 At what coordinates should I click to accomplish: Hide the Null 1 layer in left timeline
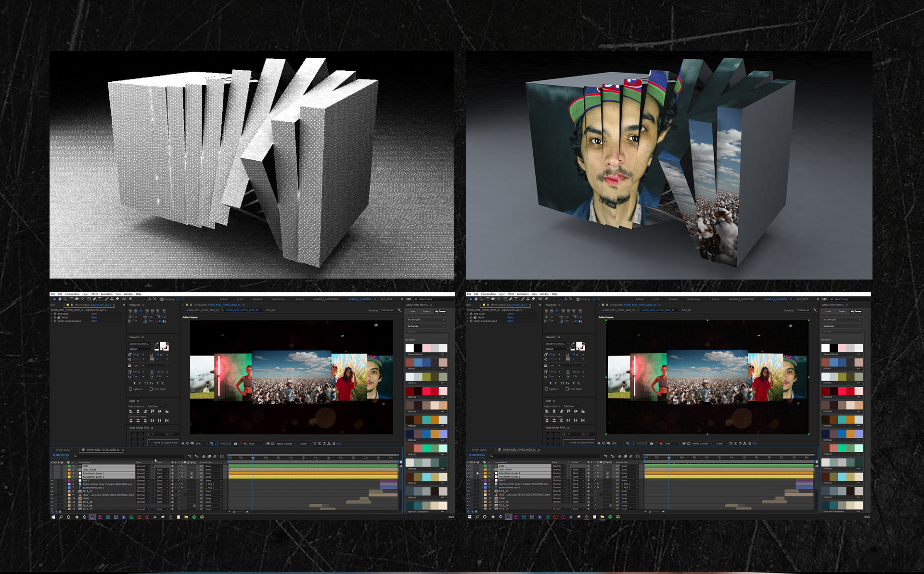point(52,480)
